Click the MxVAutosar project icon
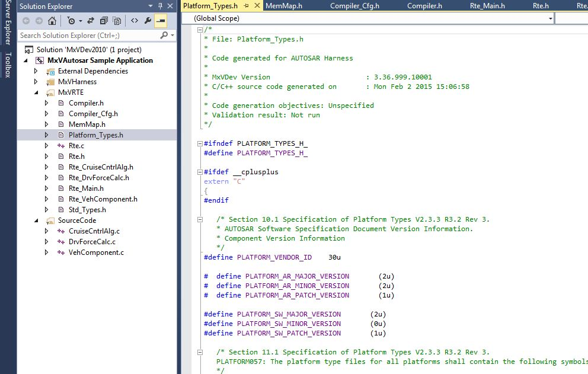 (x=40, y=60)
